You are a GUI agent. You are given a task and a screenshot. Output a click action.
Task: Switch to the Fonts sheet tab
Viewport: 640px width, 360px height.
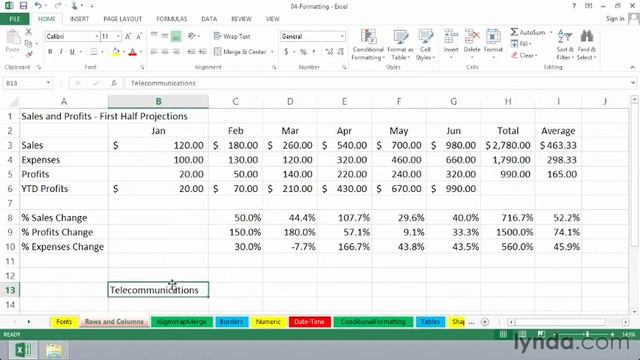coord(64,322)
